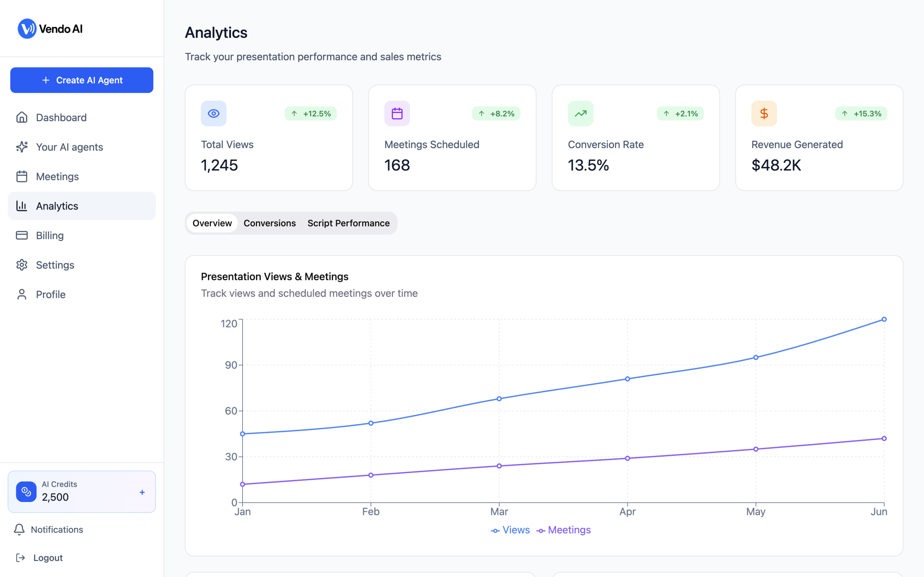This screenshot has width=924, height=577.
Task: Click the AI Credits coins icon
Action: point(26,492)
